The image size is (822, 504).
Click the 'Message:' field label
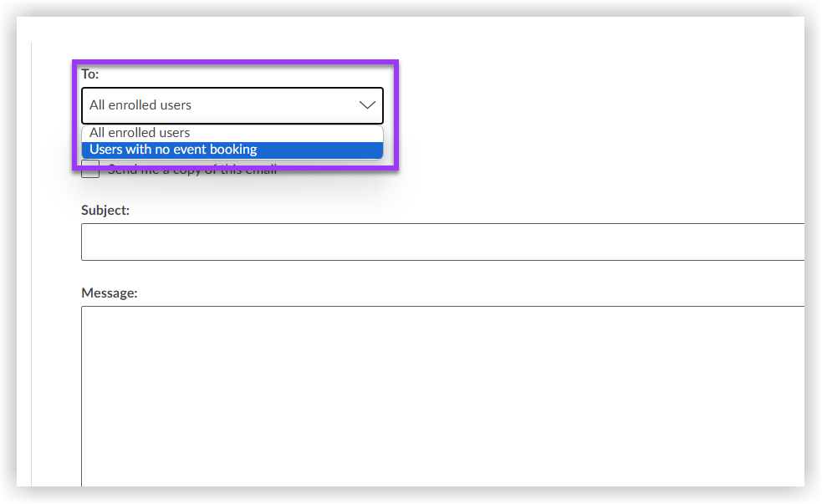pos(109,293)
